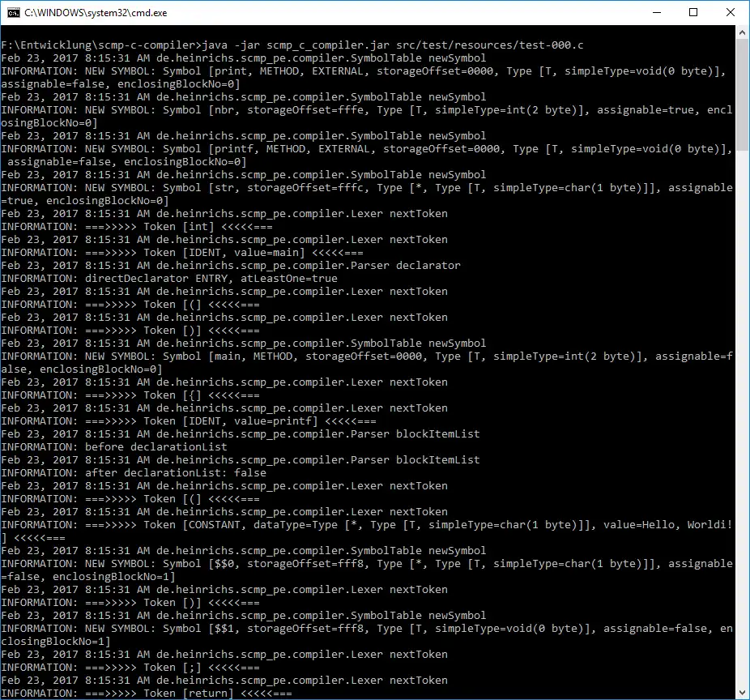Image resolution: width=750 pixels, height=700 pixels.
Task: Click the 'Symbol [print, METHOD, EXTERNAL' line
Action: tap(364, 70)
